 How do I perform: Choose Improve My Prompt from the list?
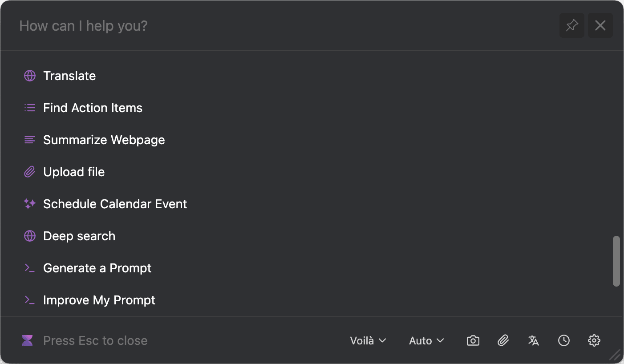click(x=99, y=300)
